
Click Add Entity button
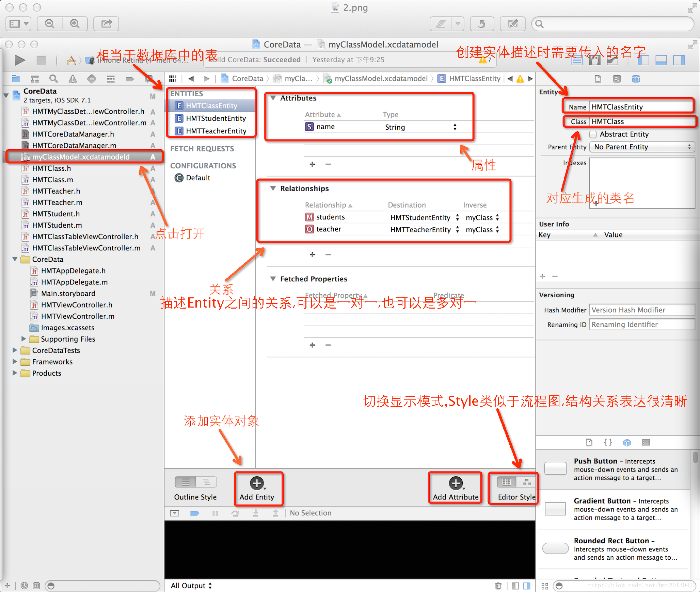tap(257, 489)
